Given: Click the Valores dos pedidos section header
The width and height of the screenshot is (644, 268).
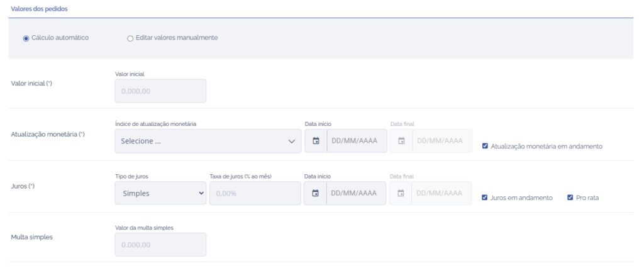Looking at the screenshot, I should [x=40, y=9].
